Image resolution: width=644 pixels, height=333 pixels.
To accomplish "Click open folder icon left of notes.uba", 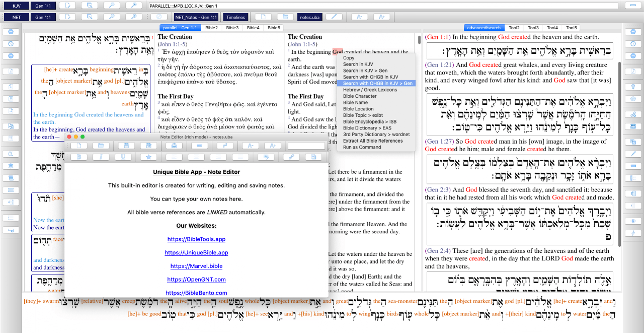I will [x=285, y=17].
